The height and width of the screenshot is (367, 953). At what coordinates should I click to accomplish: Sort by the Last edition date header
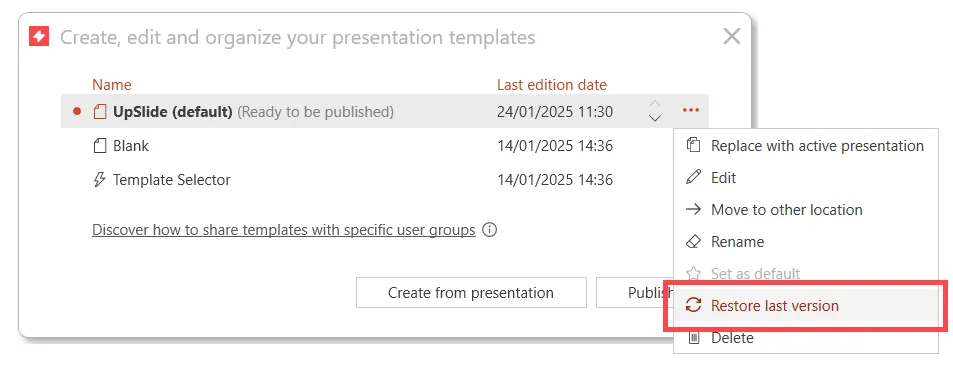point(552,84)
